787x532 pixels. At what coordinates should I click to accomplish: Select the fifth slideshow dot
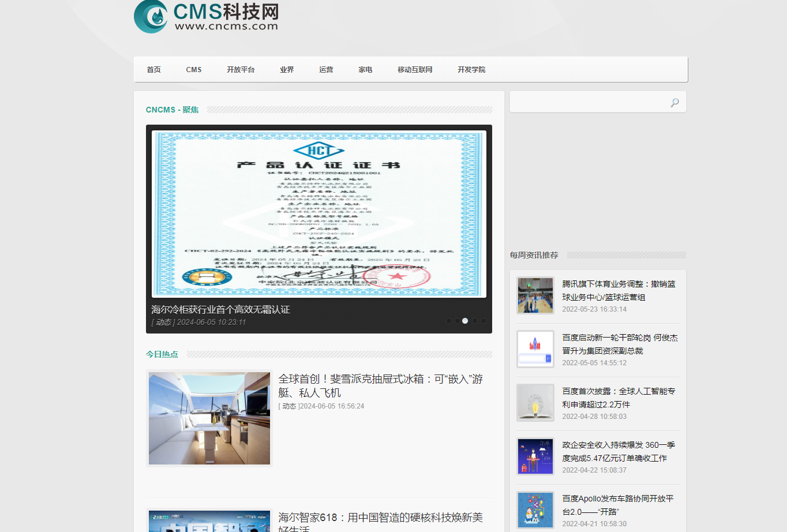coord(484,321)
